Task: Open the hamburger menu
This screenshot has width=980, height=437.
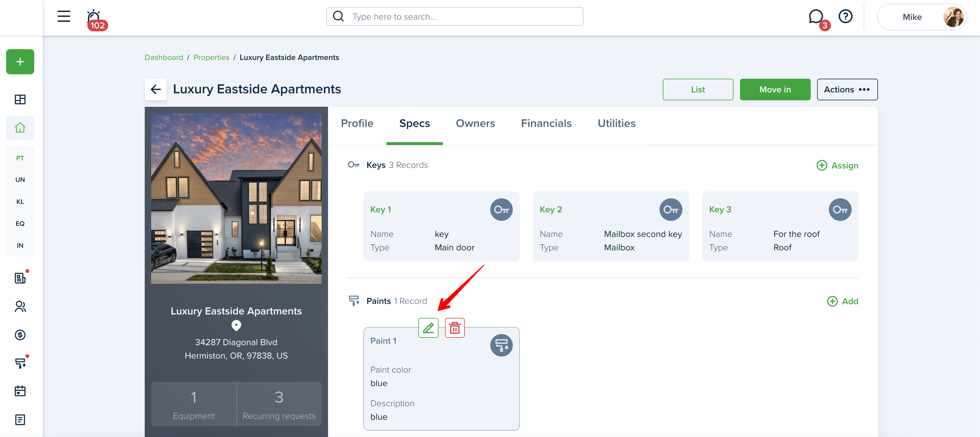Action: click(x=63, y=16)
